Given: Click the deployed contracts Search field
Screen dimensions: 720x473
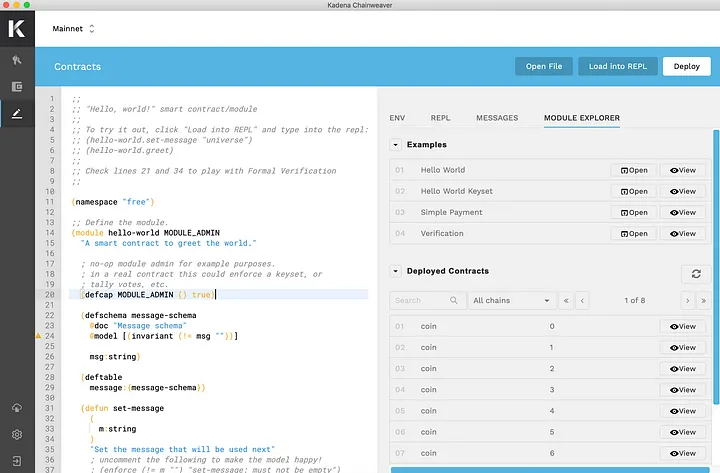Looking at the screenshot, I should [x=427, y=301].
